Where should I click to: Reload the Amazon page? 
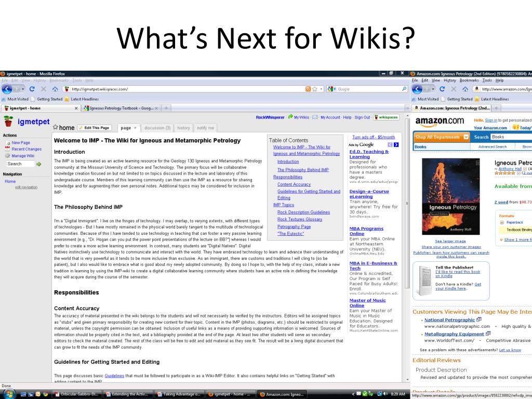(442, 89)
